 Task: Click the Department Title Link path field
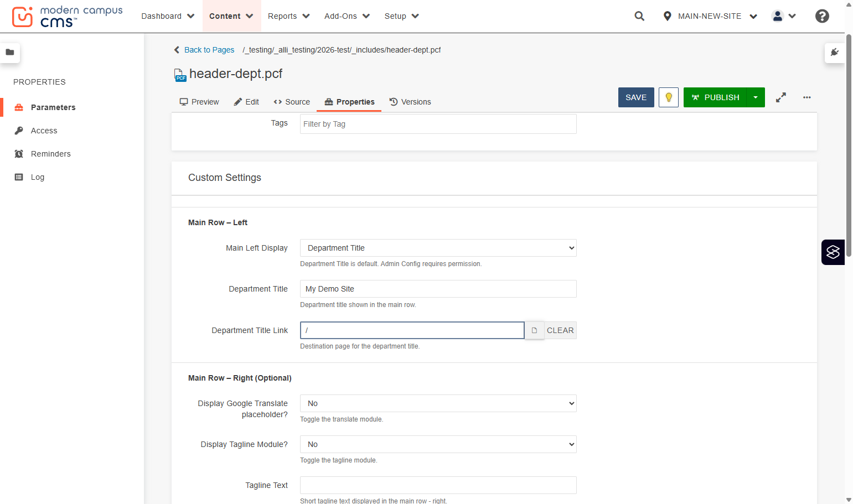pyautogui.click(x=412, y=330)
